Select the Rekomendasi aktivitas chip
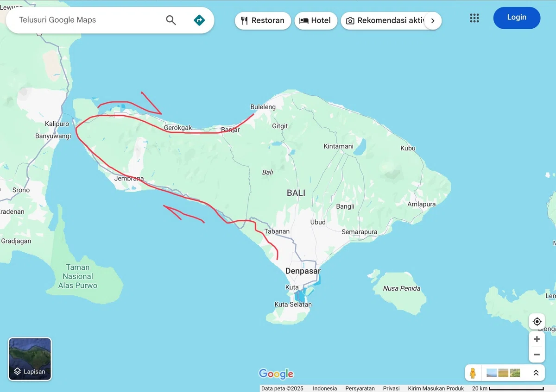 point(385,21)
